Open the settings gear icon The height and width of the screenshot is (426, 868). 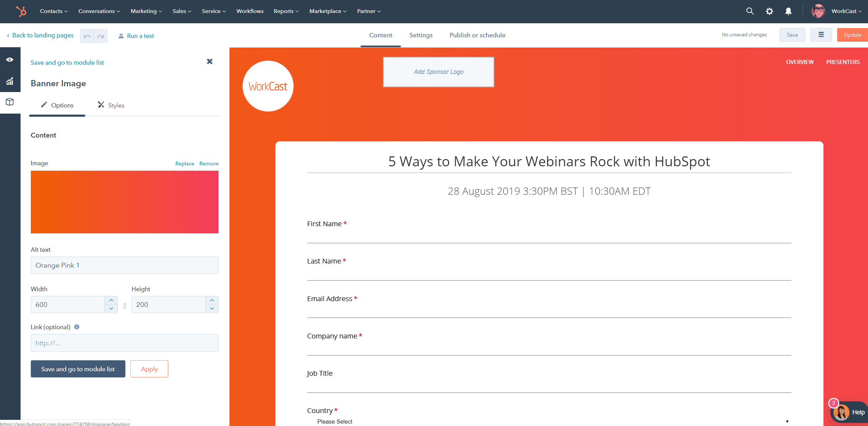769,11
